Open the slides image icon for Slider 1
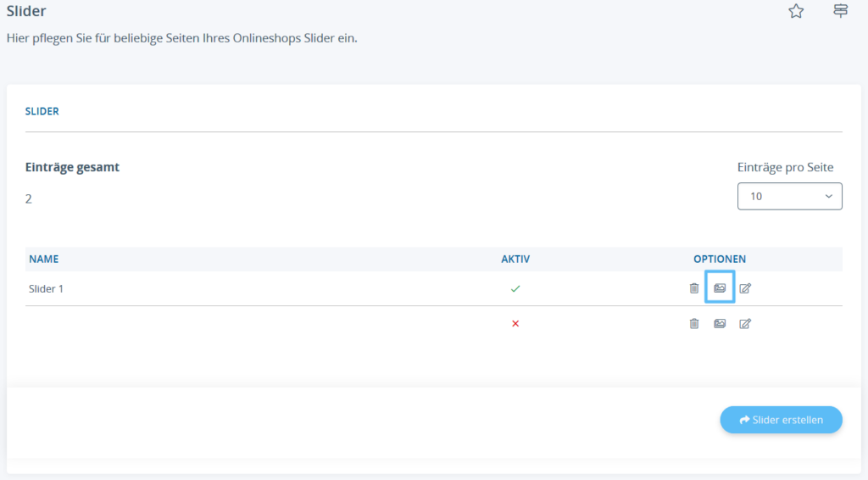This screenshot has width=868, height=480. point(720,288)
